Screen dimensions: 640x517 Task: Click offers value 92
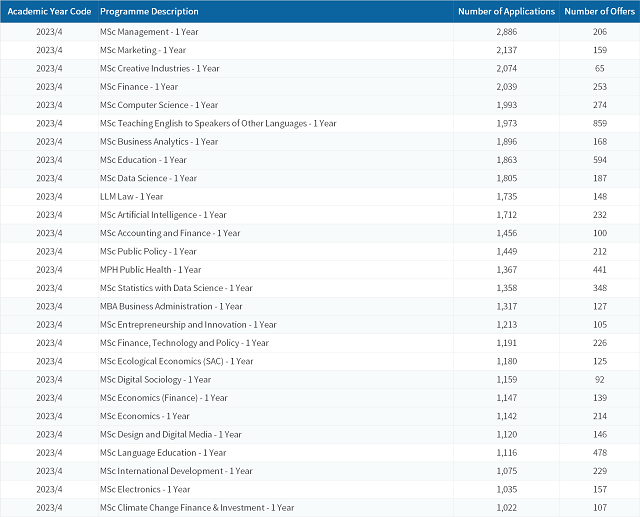pos(600,379)
